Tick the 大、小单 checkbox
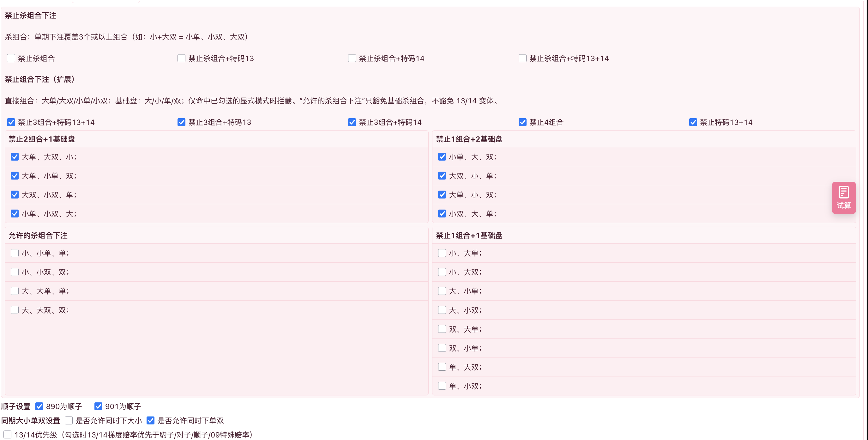This screenshot has height=440, width=868. 442,291
